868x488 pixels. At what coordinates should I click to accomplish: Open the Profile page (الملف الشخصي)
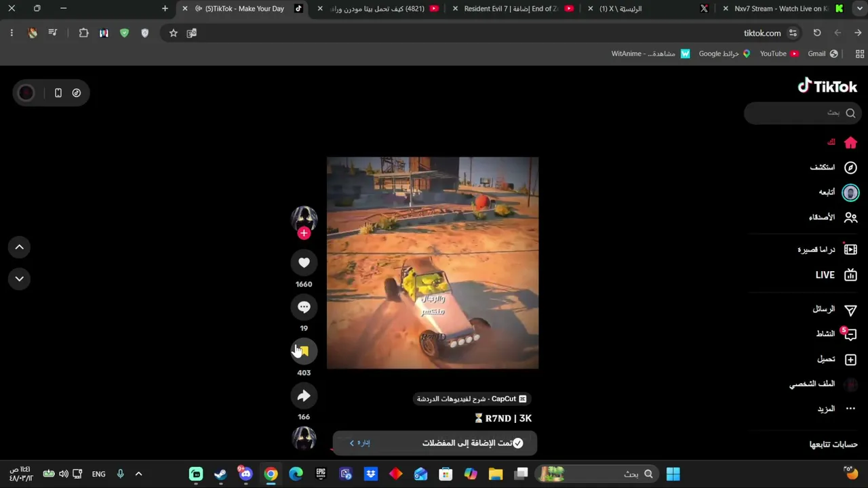point(823,384)
